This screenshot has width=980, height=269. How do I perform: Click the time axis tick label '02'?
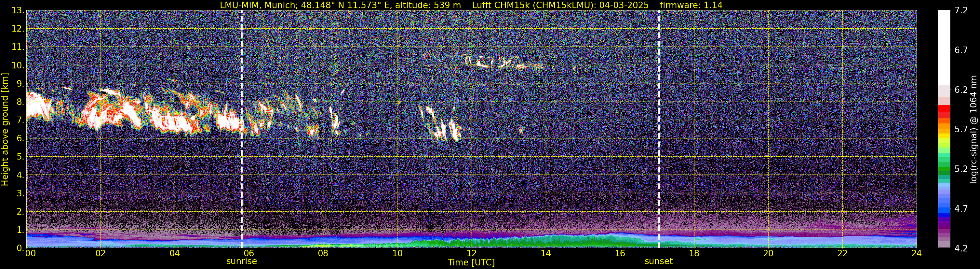[101, 253]
